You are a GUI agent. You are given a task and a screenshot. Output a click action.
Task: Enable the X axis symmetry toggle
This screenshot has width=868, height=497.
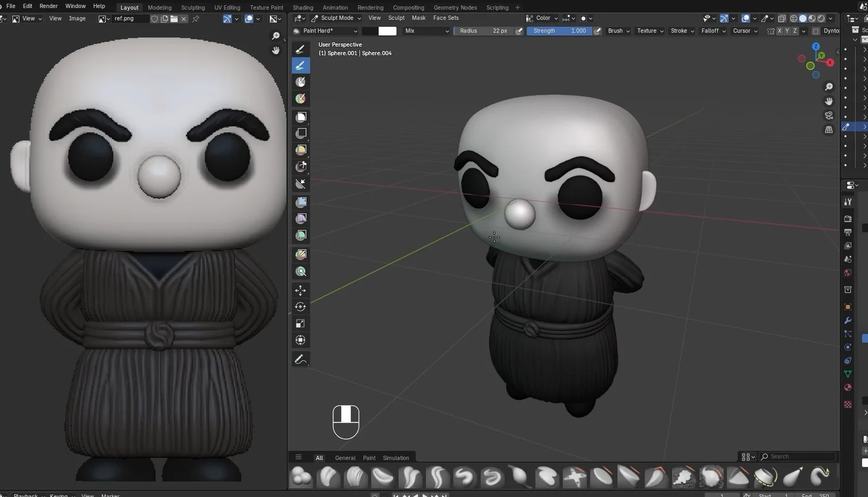click(x=780, y=30)
